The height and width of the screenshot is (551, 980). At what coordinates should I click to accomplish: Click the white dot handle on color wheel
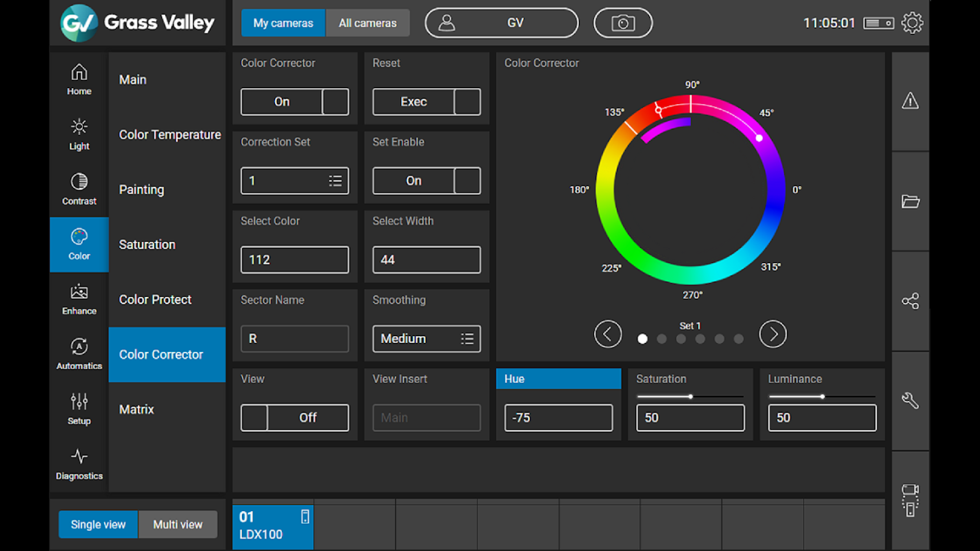click(759, 138)
